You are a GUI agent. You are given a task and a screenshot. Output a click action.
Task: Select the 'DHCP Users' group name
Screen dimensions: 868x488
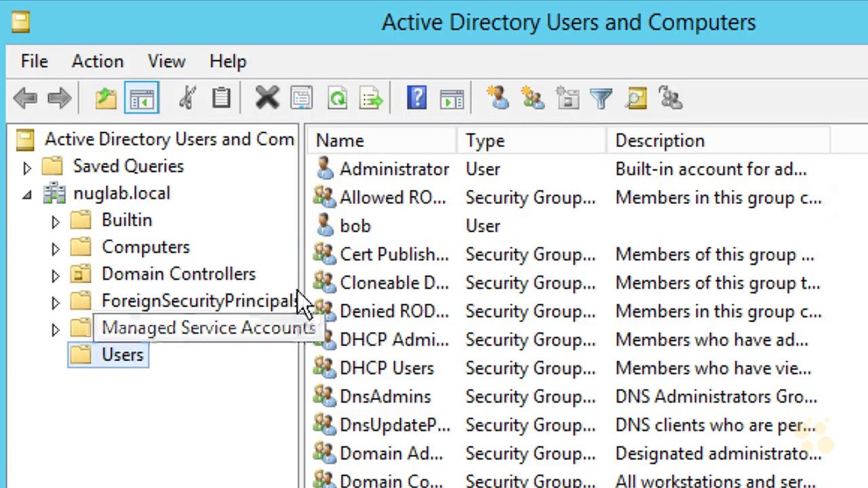387,369
